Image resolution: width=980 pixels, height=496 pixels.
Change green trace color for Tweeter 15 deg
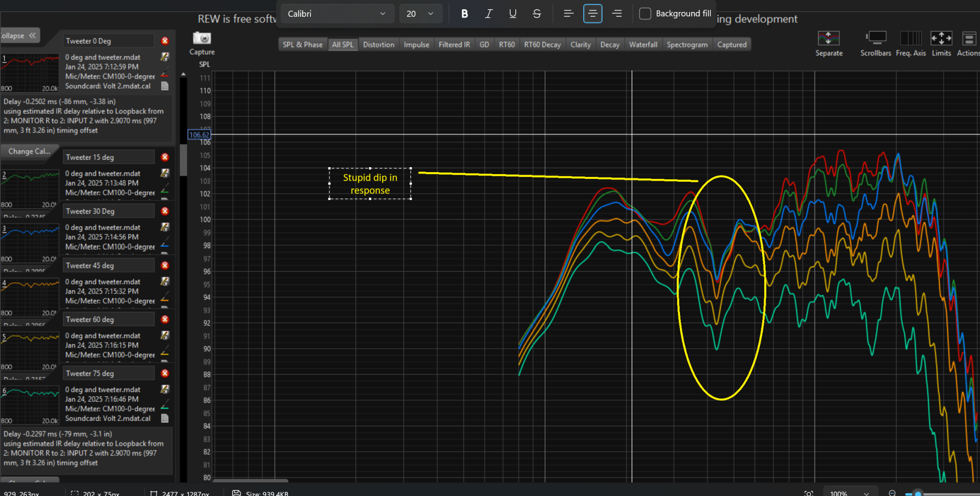pos(165,190)
